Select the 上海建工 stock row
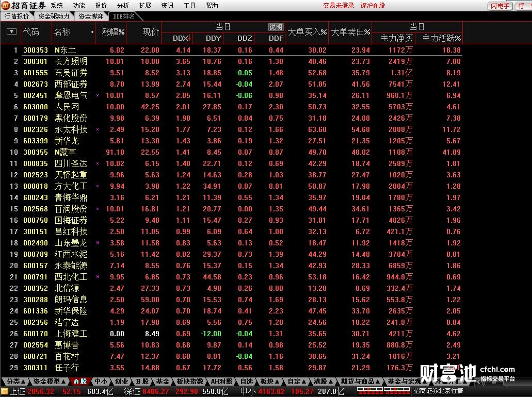The image size is (532, 397). coord(231,334)
